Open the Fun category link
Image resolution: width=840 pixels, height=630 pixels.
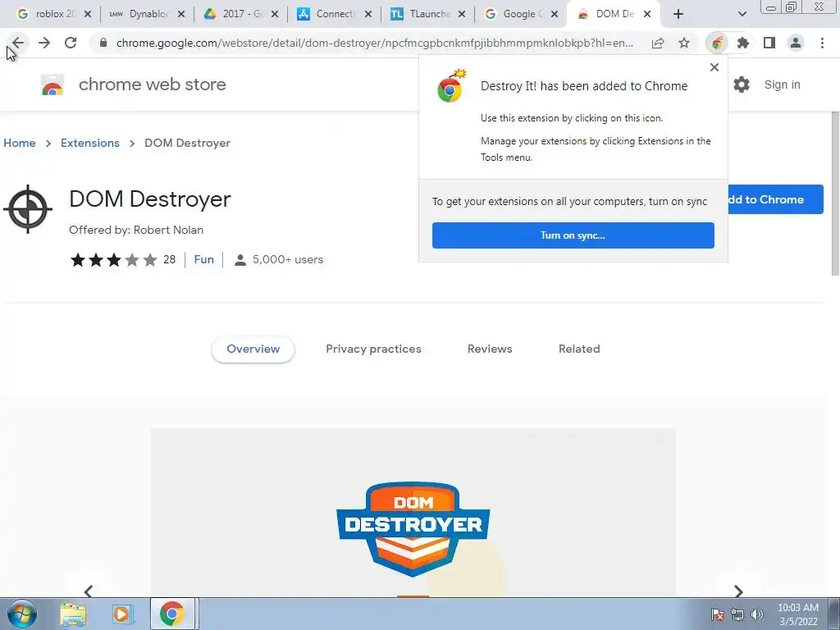tap(204, 259)
